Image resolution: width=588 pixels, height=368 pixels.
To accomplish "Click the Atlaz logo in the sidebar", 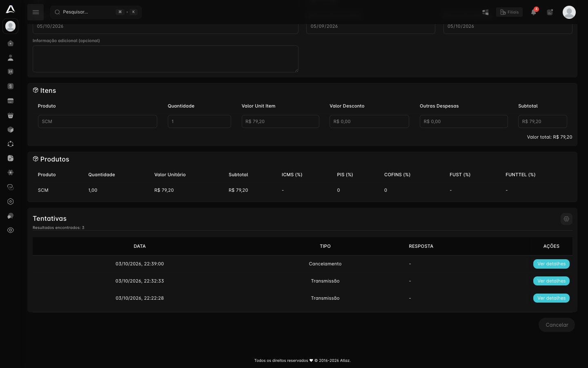I will pos(11,9).
